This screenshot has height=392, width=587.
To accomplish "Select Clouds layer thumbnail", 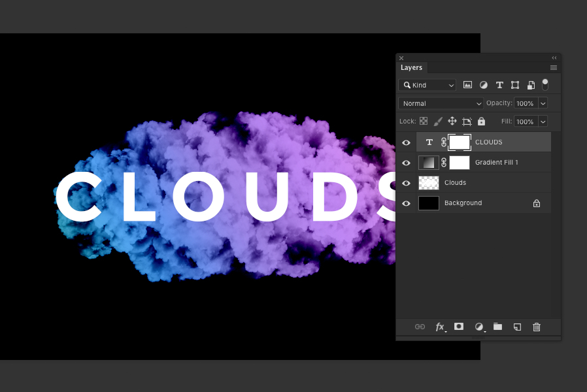I will 429,182.
